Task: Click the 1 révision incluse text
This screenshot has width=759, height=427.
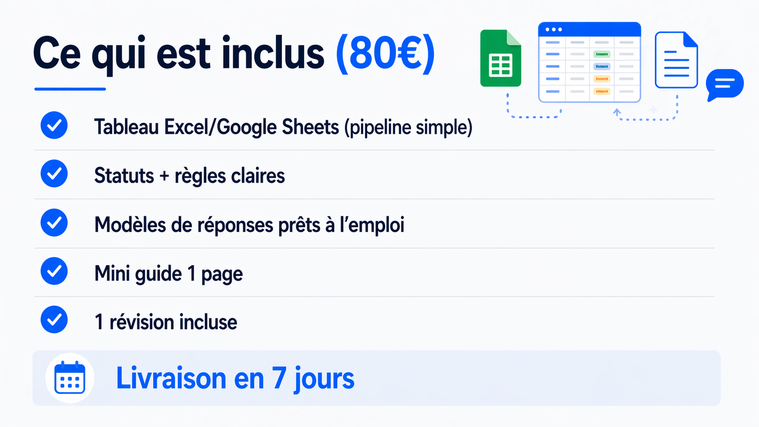Action: pos(165,321)
